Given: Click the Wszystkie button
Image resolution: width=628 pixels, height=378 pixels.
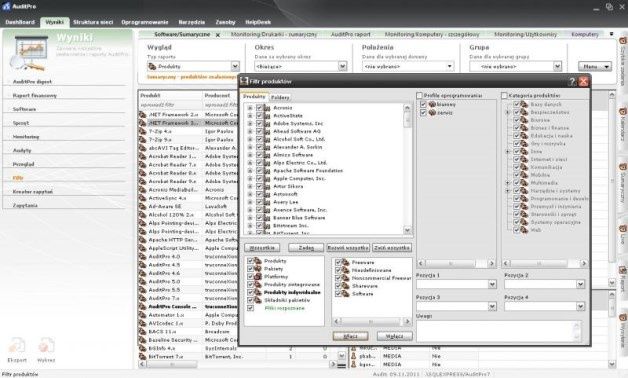Looking at the screenshot, I should point(262,248).
